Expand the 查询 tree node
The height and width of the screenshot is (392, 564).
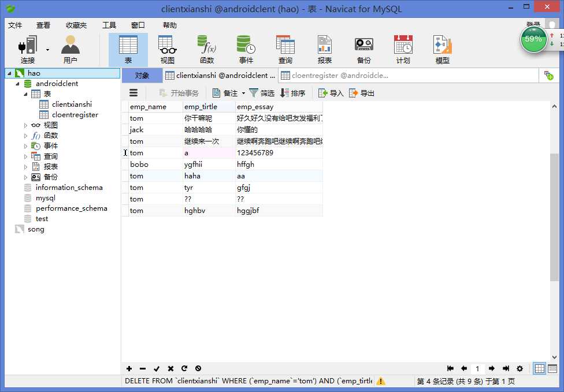pyautogui.click(x=25, y=156)
